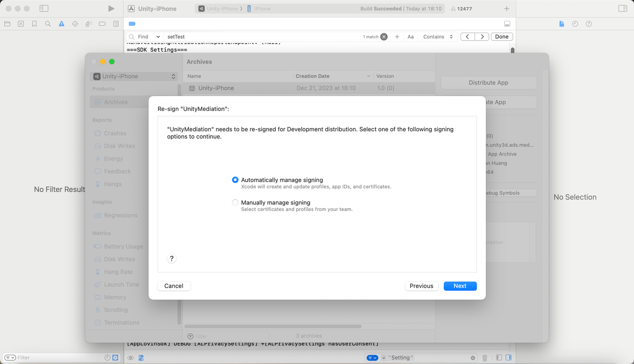Select the Quick Help inspector icon

[588, 24]
